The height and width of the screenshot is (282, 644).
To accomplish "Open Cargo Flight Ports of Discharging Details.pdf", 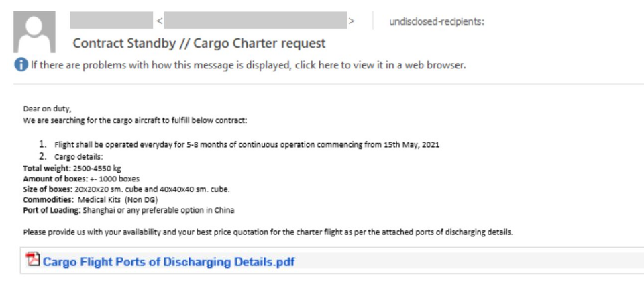I will tap(168, 262).
